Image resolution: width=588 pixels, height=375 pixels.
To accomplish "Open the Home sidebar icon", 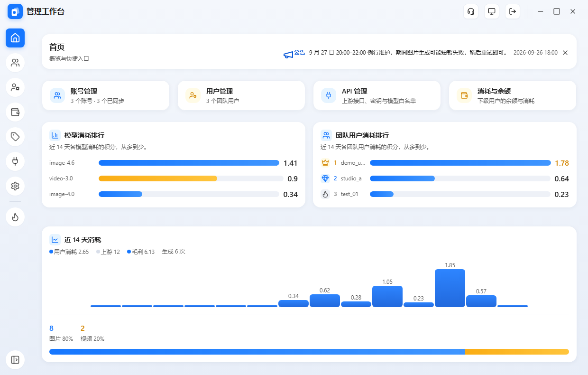I will tap(15, 38).
